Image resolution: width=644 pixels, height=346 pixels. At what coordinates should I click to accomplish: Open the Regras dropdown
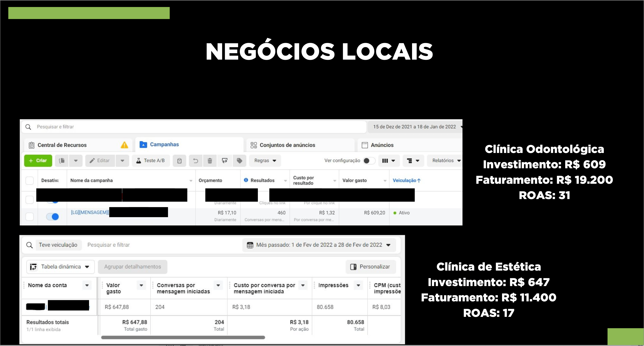265,161
